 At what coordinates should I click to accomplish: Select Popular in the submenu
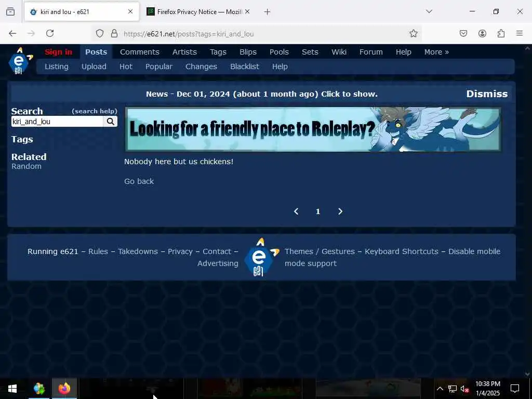point(159,66)
